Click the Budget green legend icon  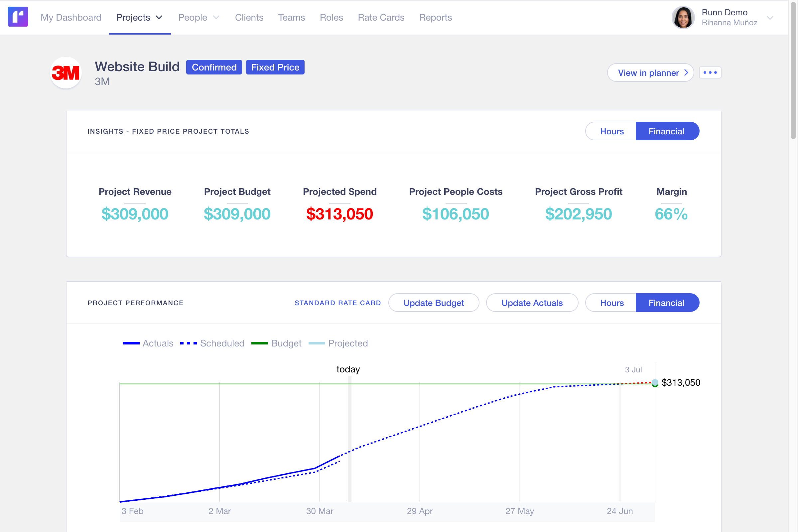[x=260, y=343]
